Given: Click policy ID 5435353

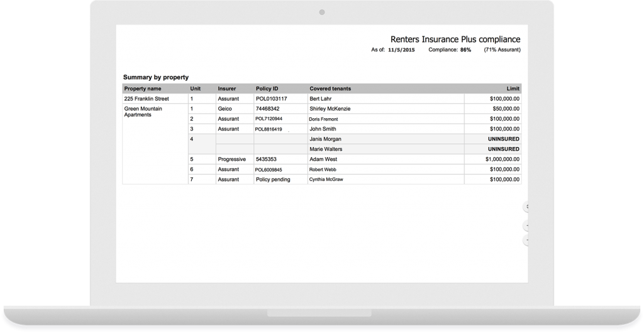Looking at the screenshot, I should tap(266, 159).
